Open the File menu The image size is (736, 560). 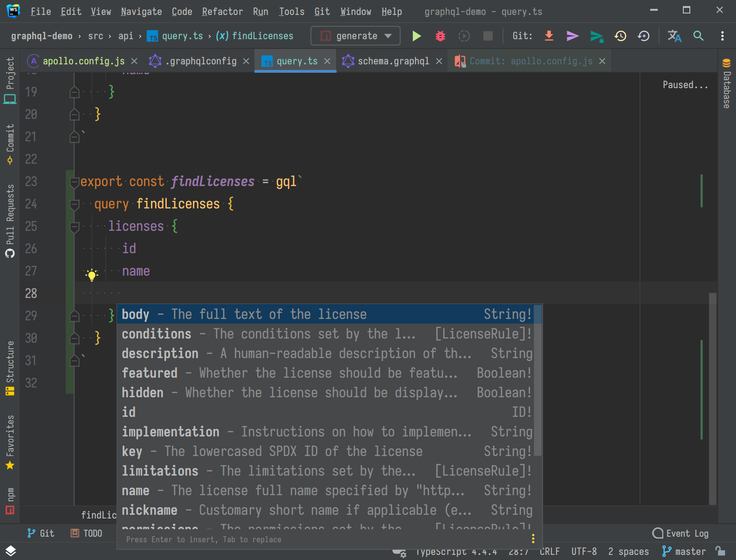[41, 12]
